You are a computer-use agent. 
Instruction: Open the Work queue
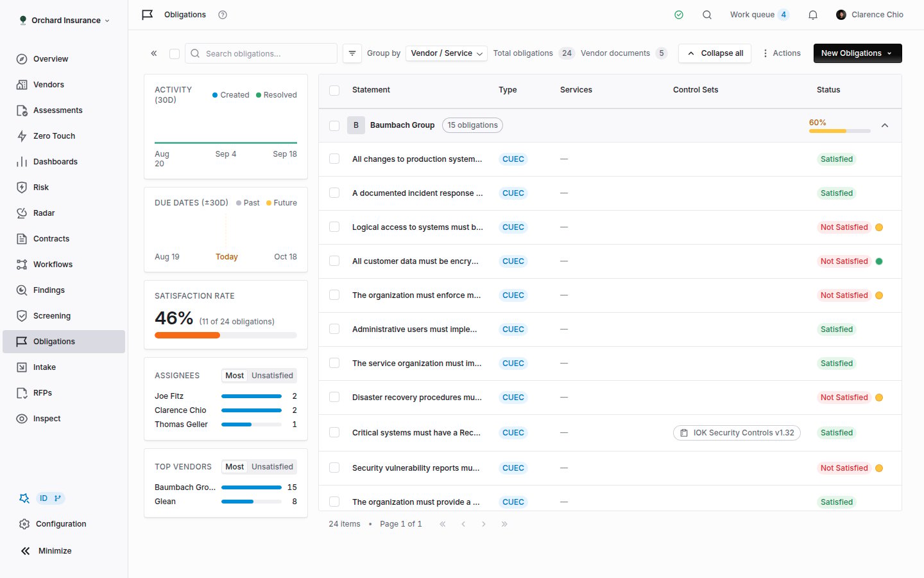click(x=759, y=15)
